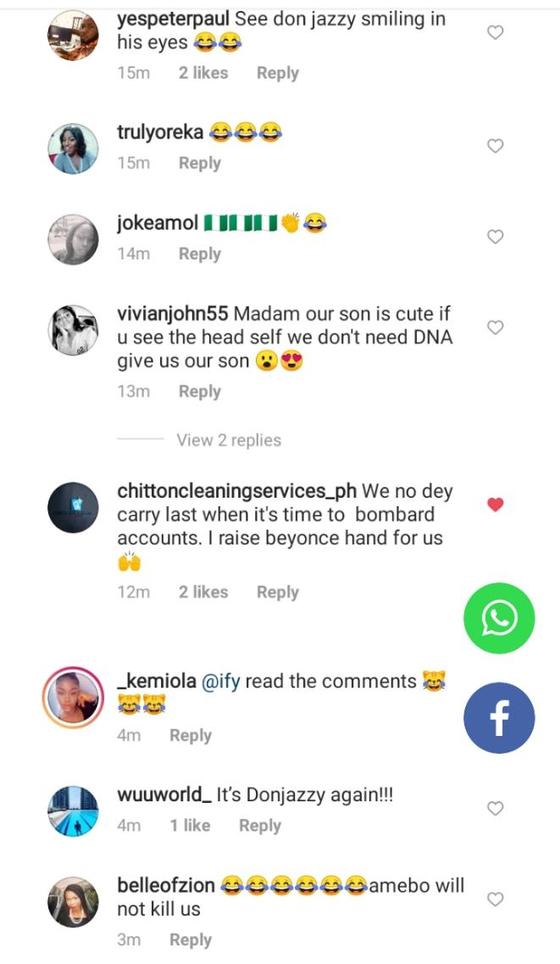Like yespeterpaul's comment with the heart

[x=496, y=32]
